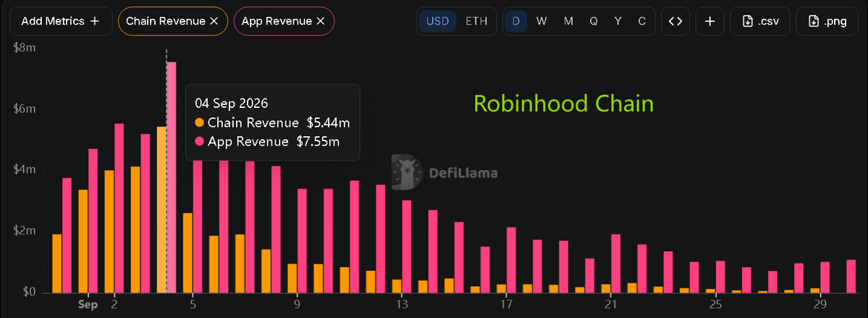Viewport: 868px width, 318px height.
Task: Click the orange Chain Revenue tooltip dot
Action: pos(199,123)
